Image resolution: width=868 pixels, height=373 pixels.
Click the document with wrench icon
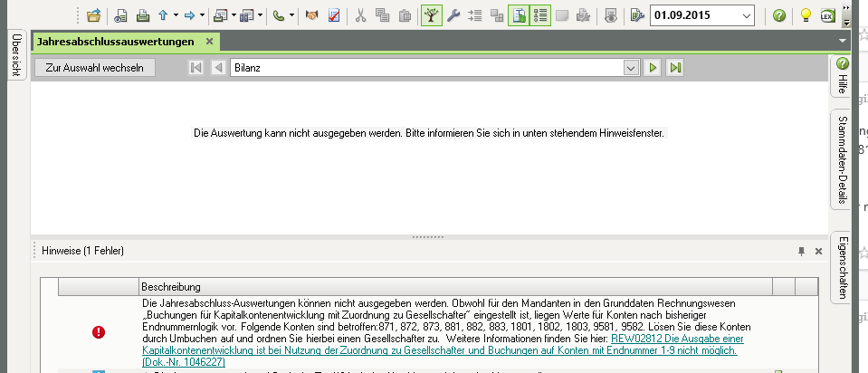pyautogui.click(x=638, y=15)
